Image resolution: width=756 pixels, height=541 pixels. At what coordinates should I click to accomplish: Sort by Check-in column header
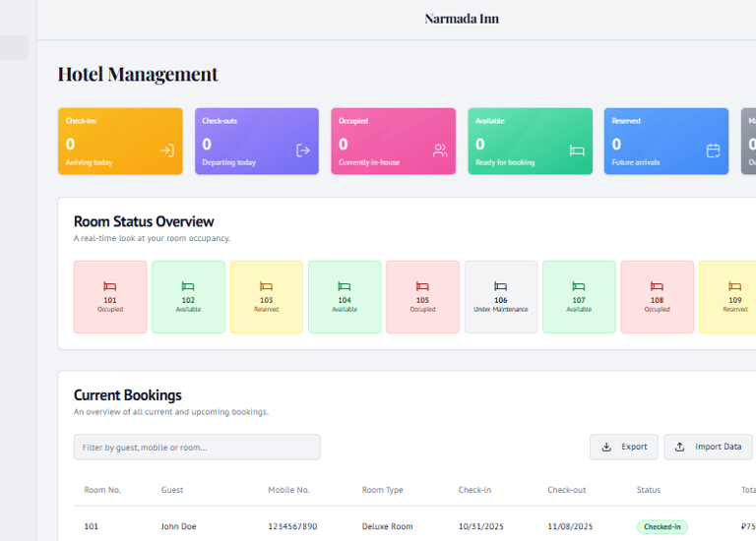click(x=474, y=490)
